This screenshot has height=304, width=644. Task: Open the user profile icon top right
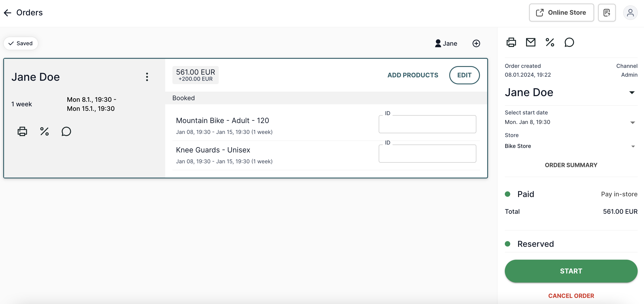tap(630, 12)
